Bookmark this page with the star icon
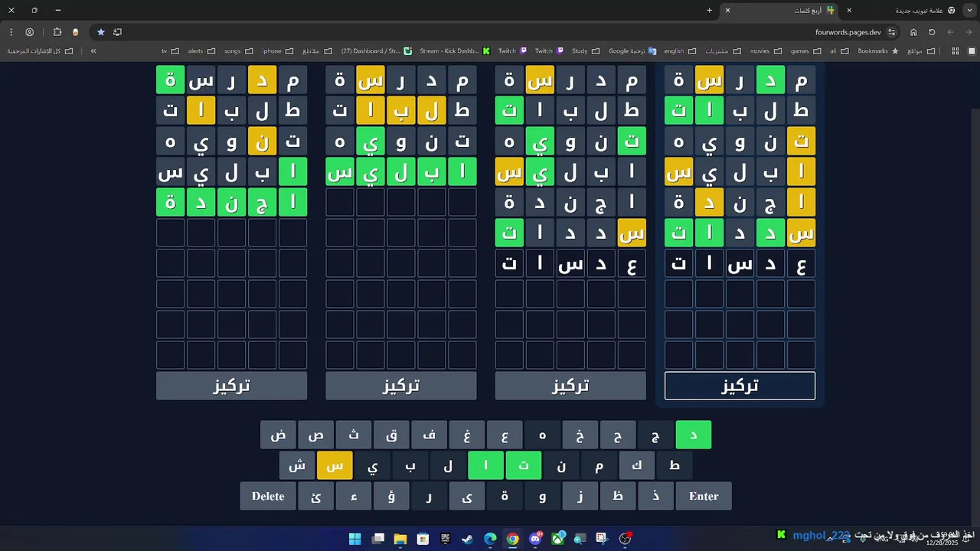Image resolution: width=980 pixels, height=551 pixels. tap(100, 32)
